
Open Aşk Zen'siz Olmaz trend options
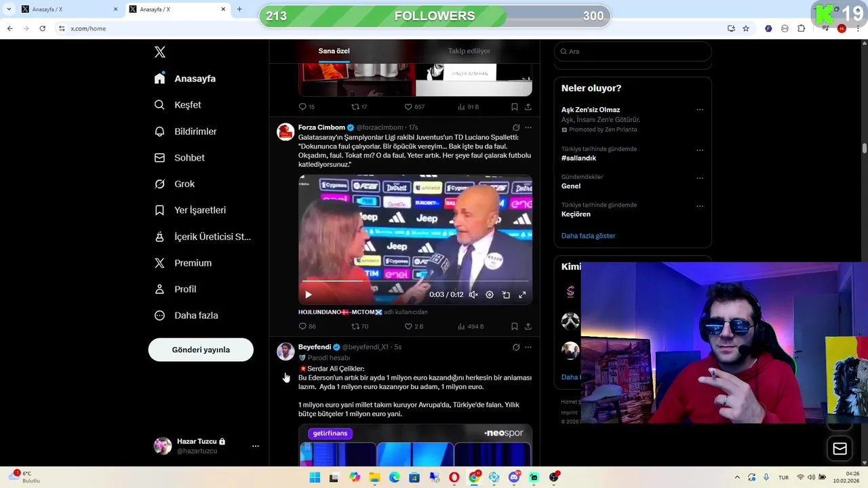click(x=700, y=110)
